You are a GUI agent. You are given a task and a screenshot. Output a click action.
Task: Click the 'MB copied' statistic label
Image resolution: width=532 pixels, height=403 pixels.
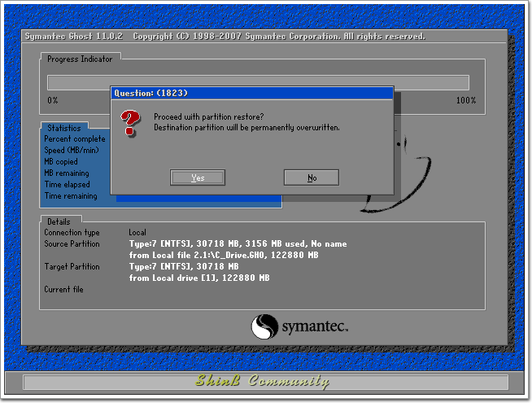click(x=61, y=162)
